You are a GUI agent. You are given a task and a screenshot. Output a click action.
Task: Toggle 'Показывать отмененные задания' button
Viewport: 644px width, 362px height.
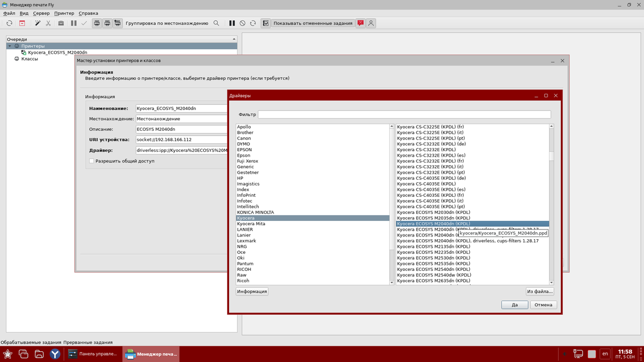click(x=313, y=23)
